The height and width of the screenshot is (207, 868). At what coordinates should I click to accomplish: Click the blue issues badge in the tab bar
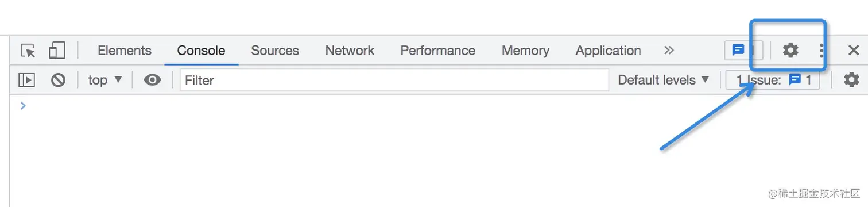click(743, 51)
